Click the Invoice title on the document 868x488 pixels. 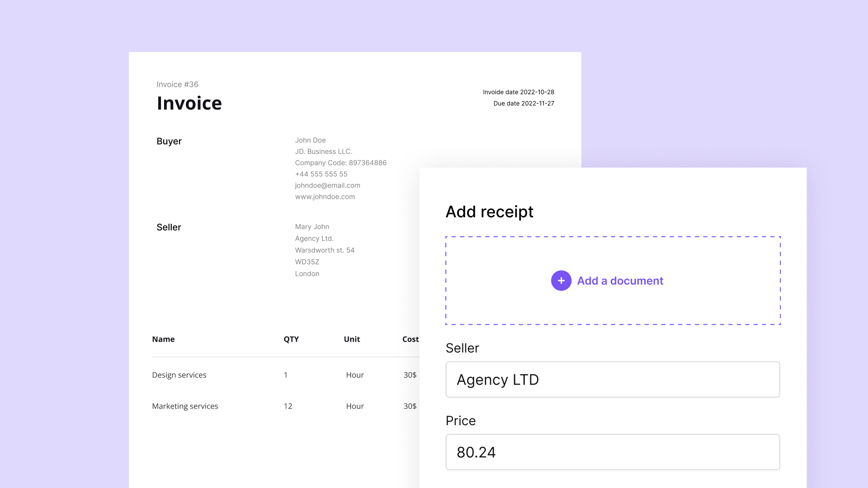pos(189,103)
